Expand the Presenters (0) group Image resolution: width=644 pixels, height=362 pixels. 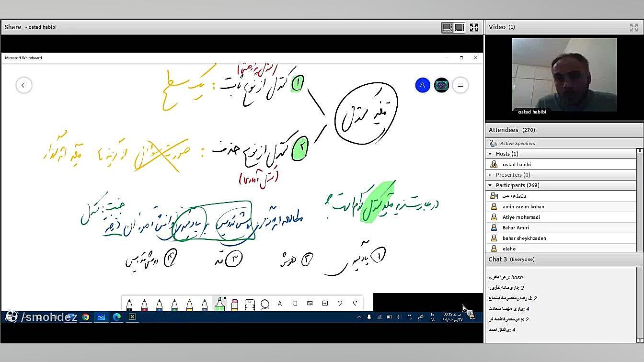[x=490, y=175]
